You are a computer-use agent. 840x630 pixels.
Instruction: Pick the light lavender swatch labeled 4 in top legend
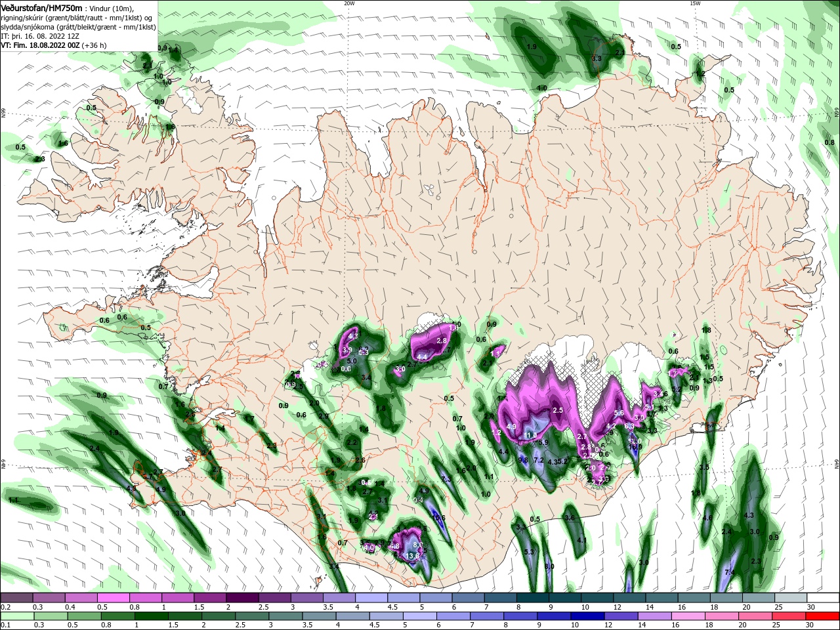[371, 598]
